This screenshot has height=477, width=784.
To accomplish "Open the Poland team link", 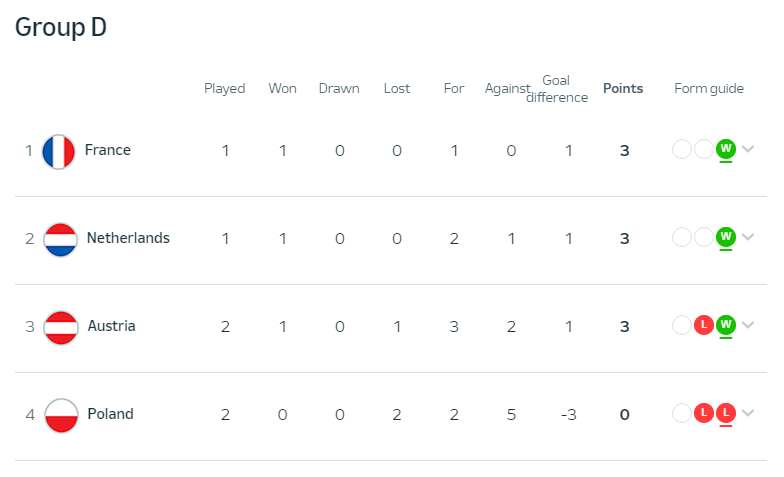I will pyautogui.click(x=110, y=414).
